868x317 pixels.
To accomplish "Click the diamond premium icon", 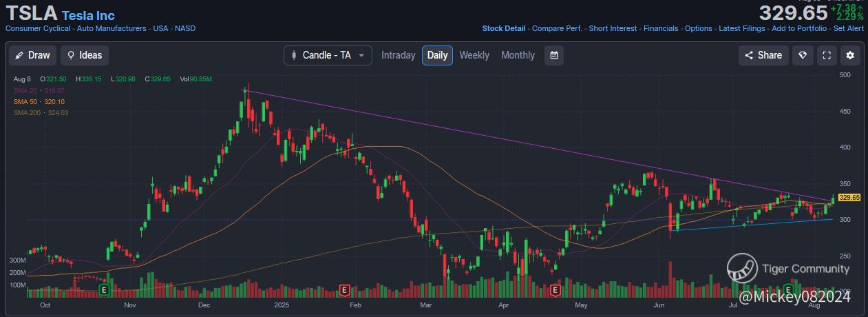I will pyautogui.click(x=802, y=55).
